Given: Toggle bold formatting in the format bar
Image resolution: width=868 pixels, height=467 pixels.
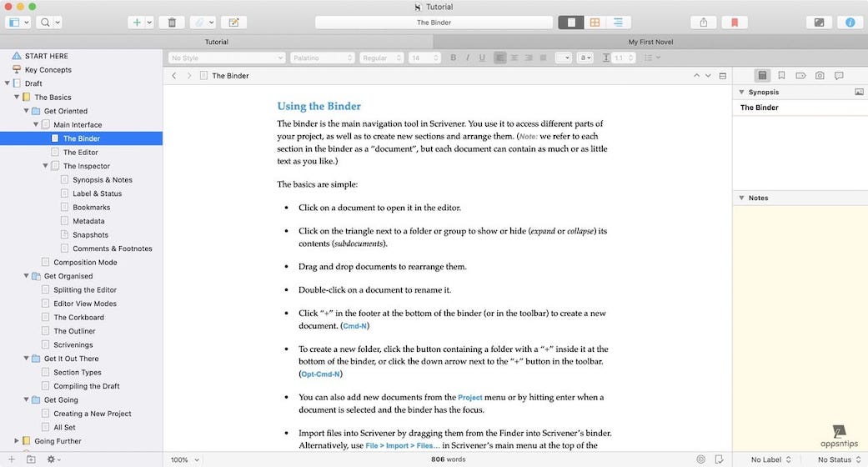Looking at the screenshot, I should coord(454,58).
